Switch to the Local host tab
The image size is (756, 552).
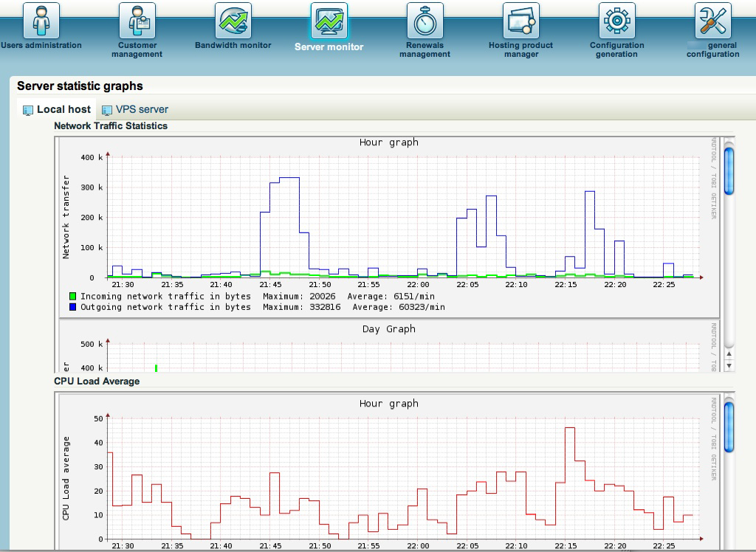63,109
